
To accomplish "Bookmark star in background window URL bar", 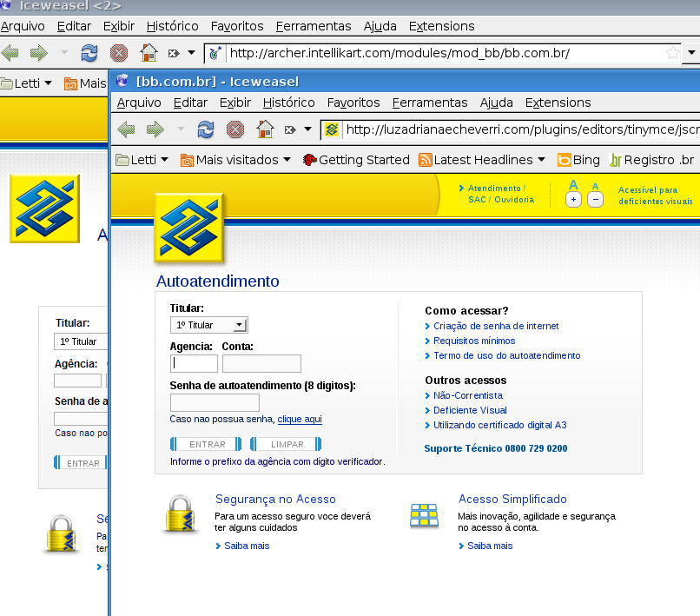I will click(x=673, y=53).
